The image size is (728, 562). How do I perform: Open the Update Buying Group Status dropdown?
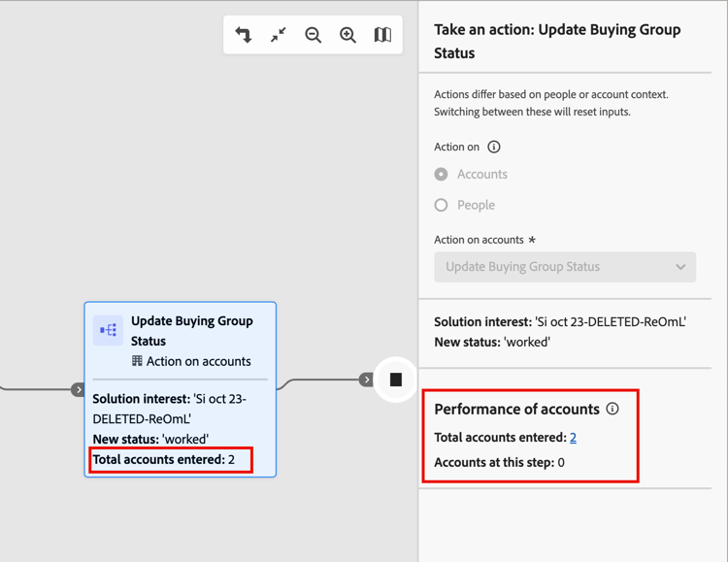click(565, 267)
